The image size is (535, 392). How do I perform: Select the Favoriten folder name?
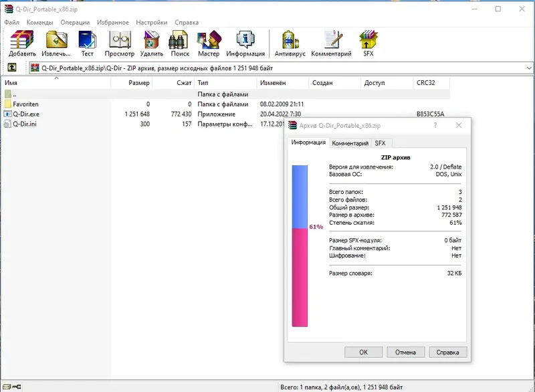(25, 104)
